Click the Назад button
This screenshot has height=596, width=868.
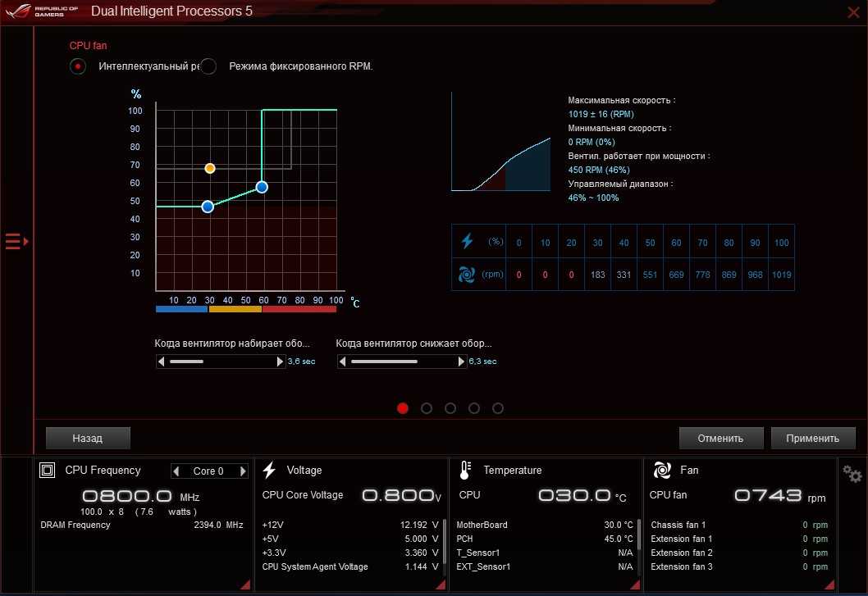tap(88, 439)
